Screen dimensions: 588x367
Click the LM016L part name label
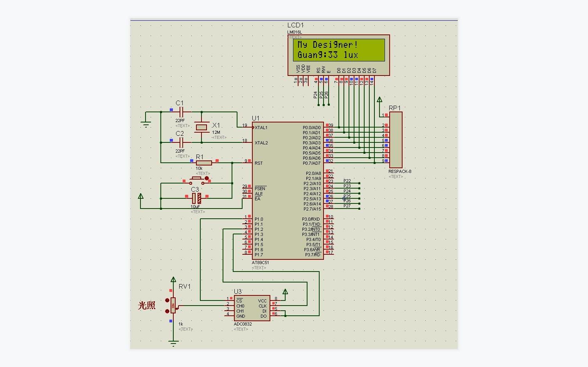pos(295,32)
